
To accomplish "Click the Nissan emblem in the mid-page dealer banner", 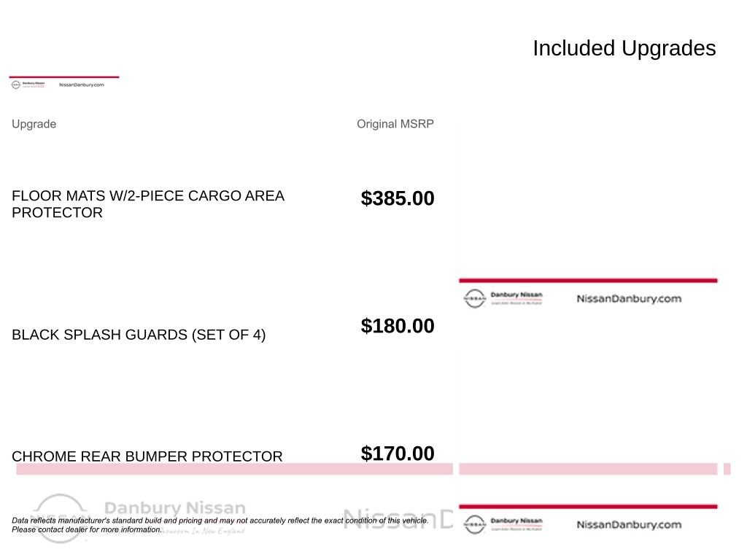I will tap(474, 298).
